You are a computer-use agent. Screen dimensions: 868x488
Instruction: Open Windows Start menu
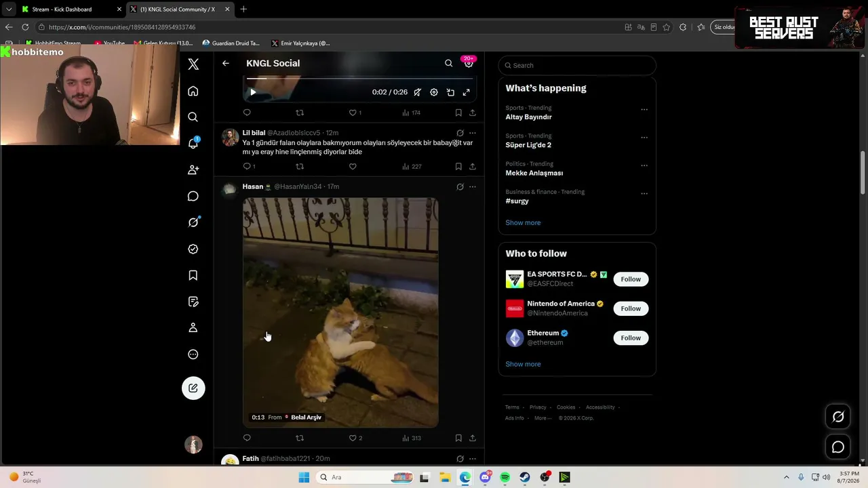(304, 477)
